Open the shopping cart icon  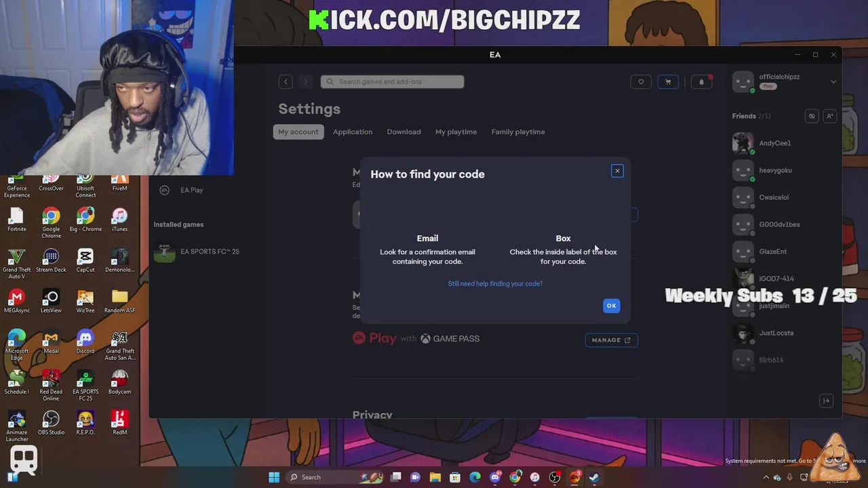click(668, 82)
